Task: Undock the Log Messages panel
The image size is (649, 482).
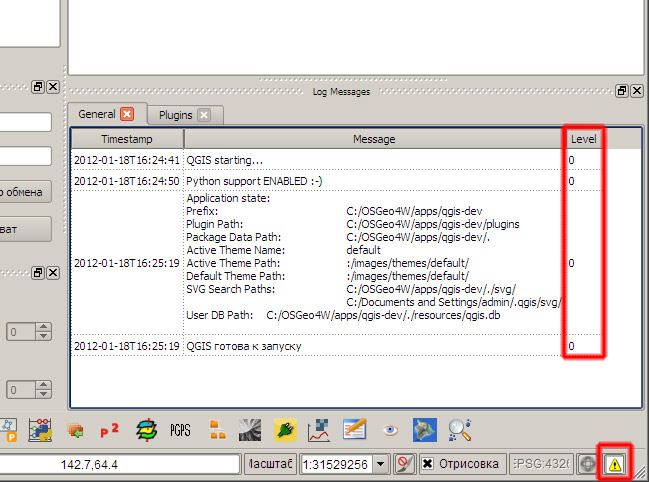Action: point(622,91)
